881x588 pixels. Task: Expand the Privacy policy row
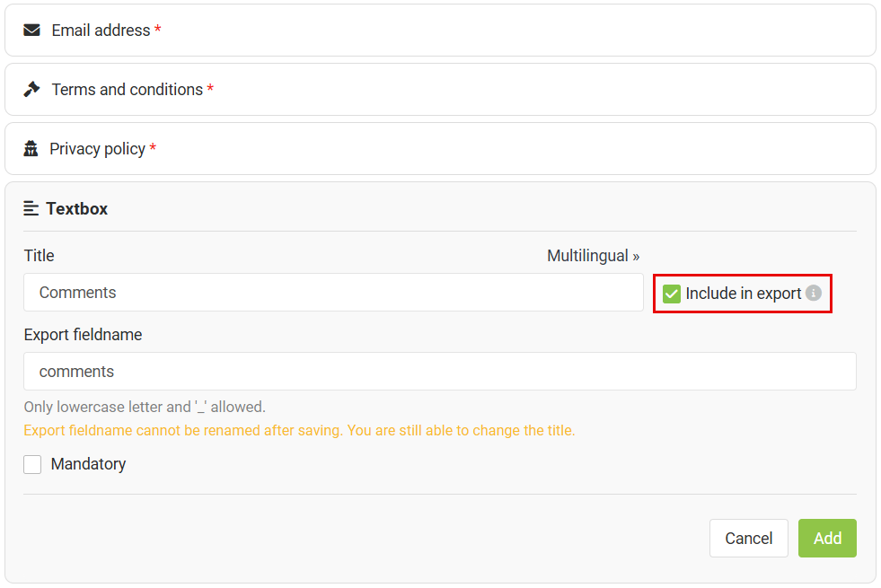(440, 149)
